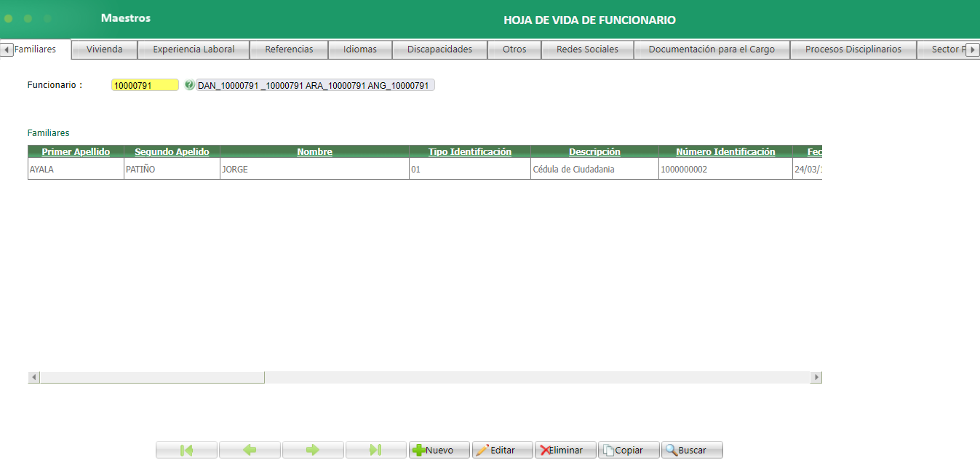This screenshot has height=476, width=980.
Task: Open the Redes Sociales tab
Action: [x=587, y=49]
